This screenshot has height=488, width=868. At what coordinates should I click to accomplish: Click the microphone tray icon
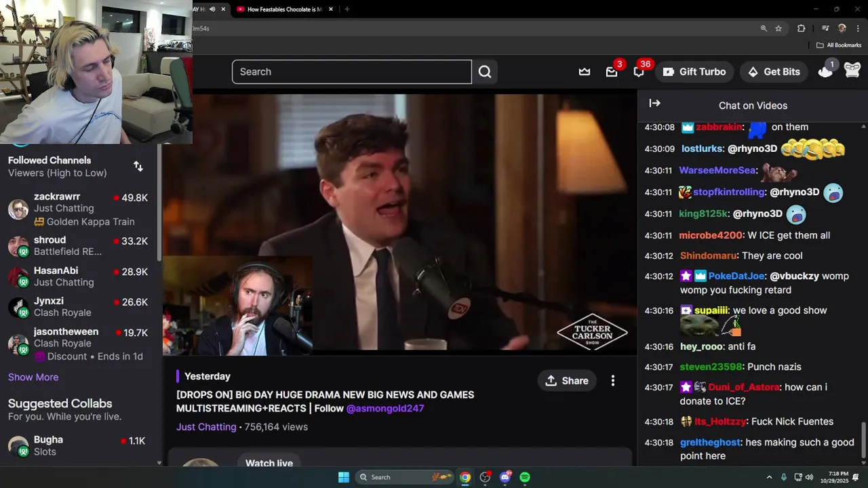pyautogui.click(x=784, y=477)
